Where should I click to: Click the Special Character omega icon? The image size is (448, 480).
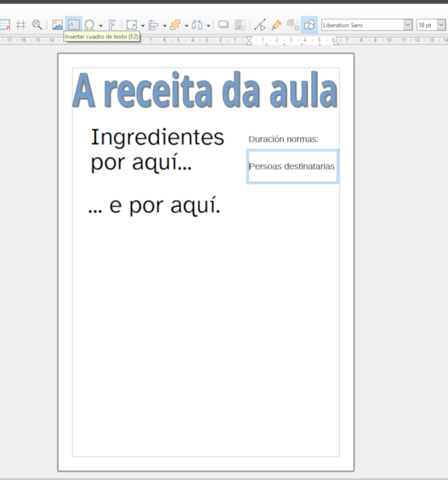point(89,25)
